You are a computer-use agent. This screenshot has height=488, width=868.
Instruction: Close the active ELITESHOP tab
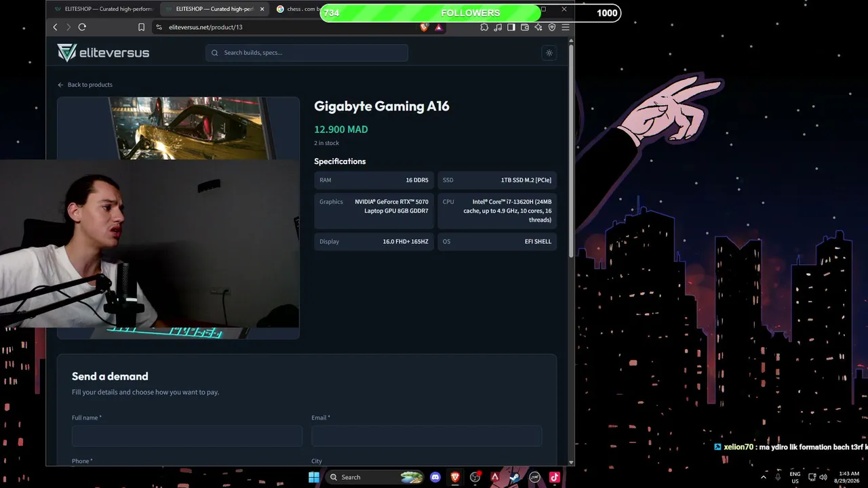pyautogui.click(x=262, y=9)
